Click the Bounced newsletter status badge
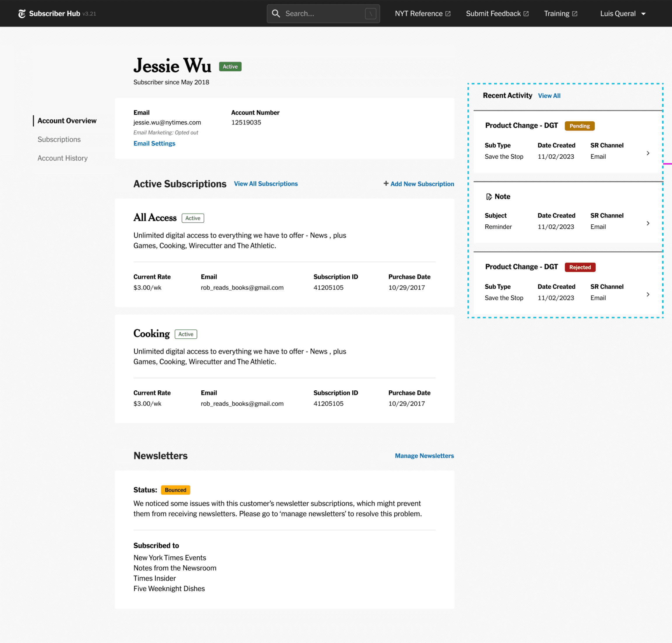The image size is (672, 643). point(176,490)
